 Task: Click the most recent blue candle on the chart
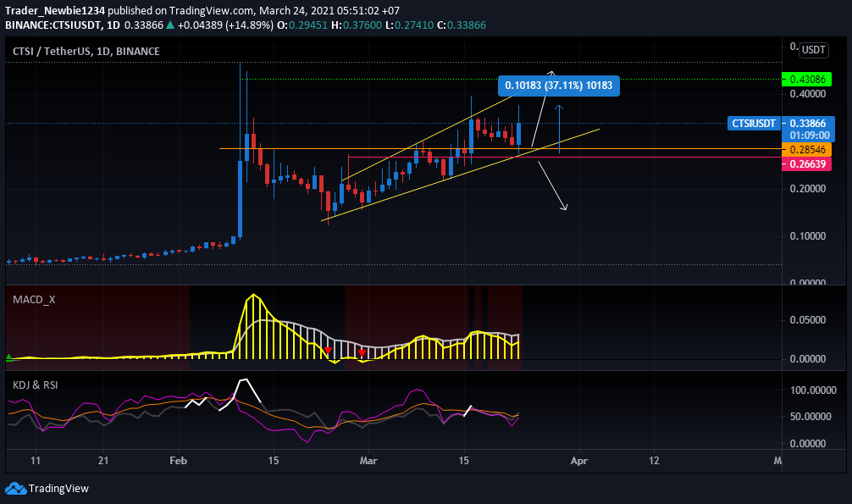coord(519,135)
